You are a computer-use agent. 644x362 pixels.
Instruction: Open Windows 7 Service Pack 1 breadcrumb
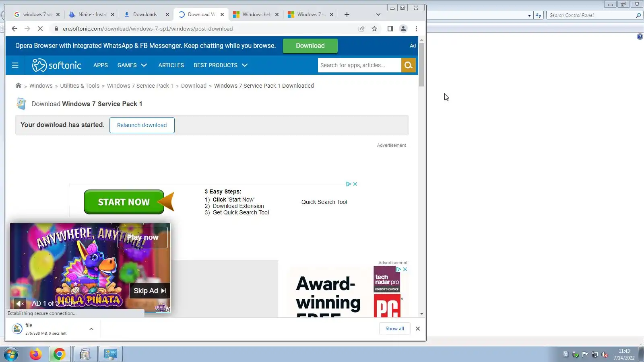coord(140,86)
